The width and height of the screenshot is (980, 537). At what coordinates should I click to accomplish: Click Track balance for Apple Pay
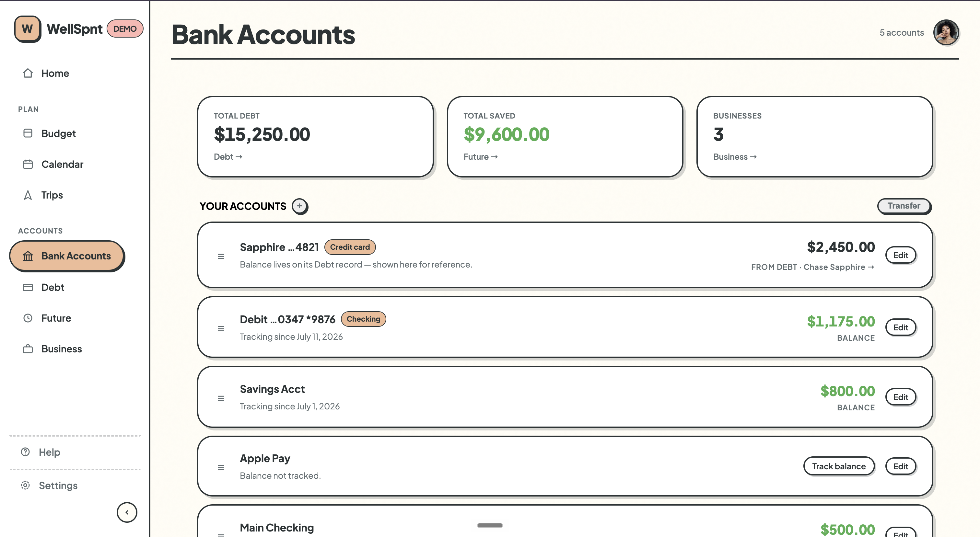(x=839, y=466)
